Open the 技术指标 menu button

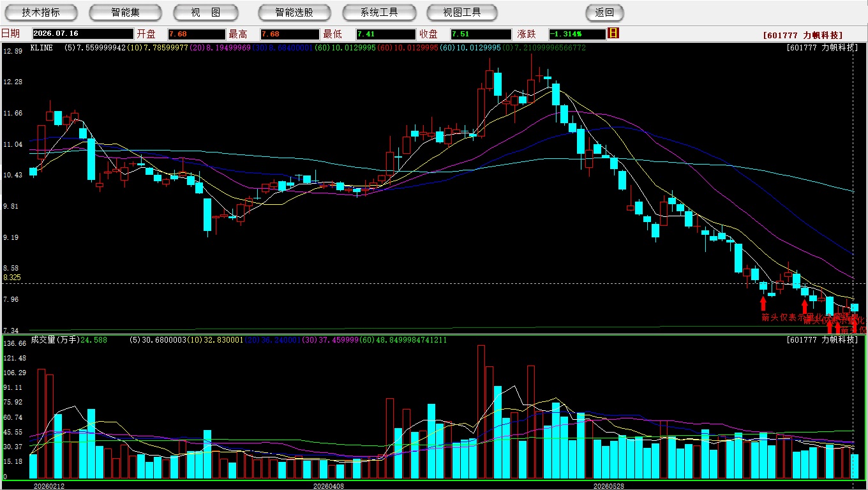point(41,12)
